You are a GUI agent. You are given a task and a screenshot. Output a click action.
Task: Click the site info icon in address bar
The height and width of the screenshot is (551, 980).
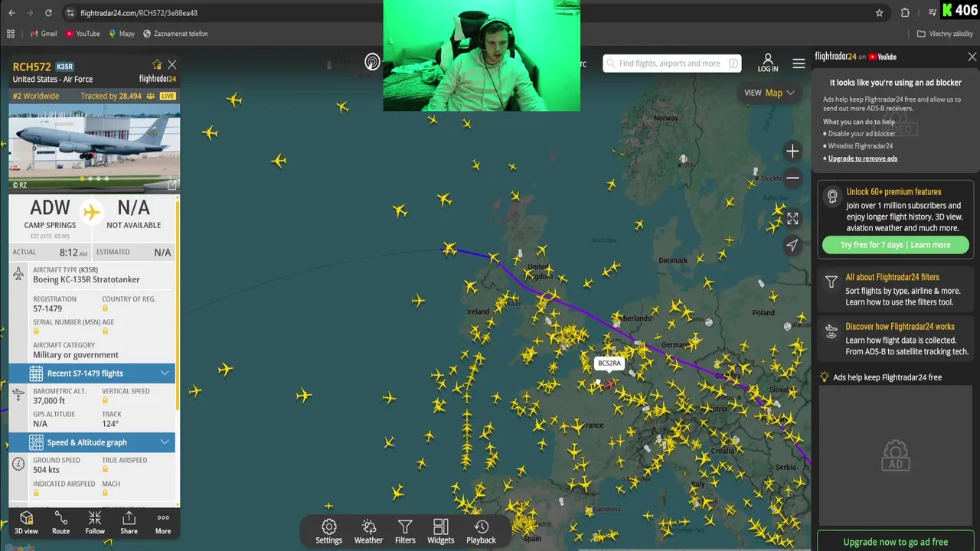coord(70,13)
